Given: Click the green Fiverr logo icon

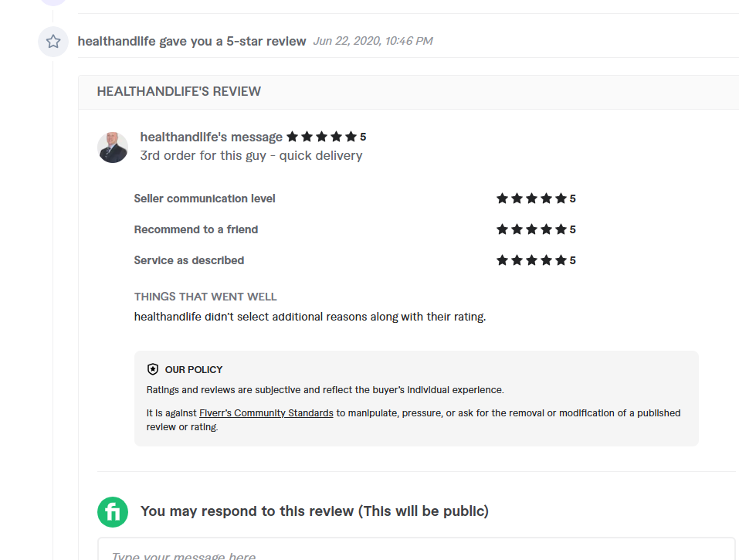Looking at the screenshot, I should point(113,511).
